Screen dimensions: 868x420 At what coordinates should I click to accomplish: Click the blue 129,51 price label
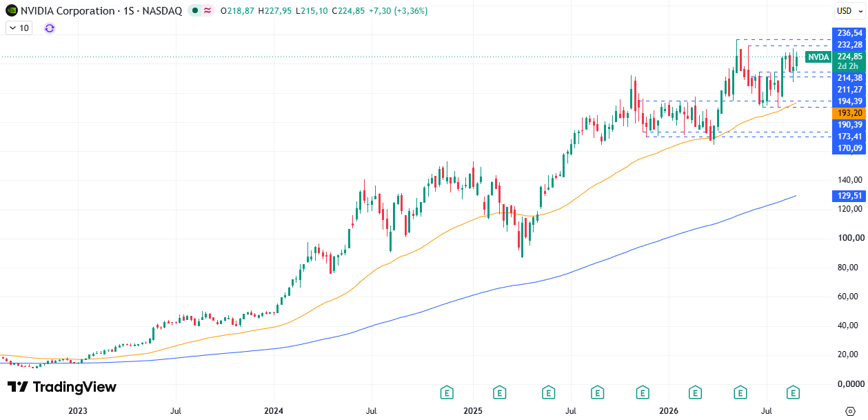(849, 196)
